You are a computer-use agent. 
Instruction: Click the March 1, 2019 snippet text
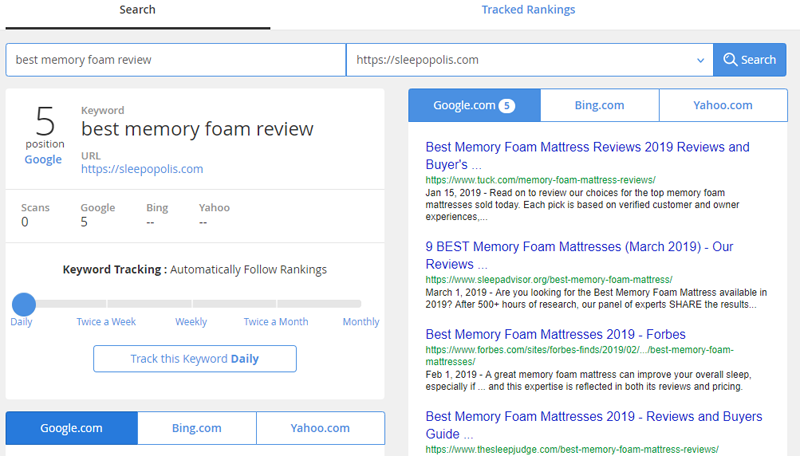(596, 298)
